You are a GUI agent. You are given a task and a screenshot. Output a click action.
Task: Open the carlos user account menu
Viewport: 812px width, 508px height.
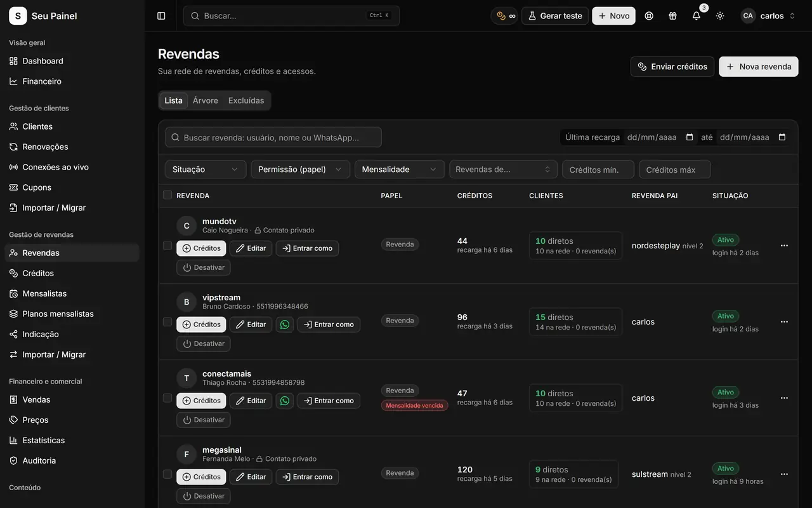tap(768, 16)
